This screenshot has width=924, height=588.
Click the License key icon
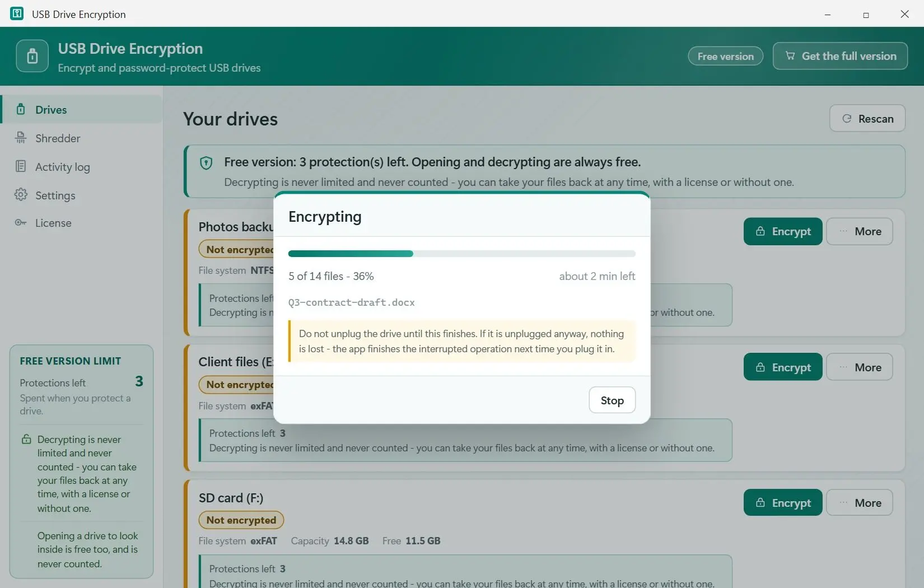pos(21,223)
